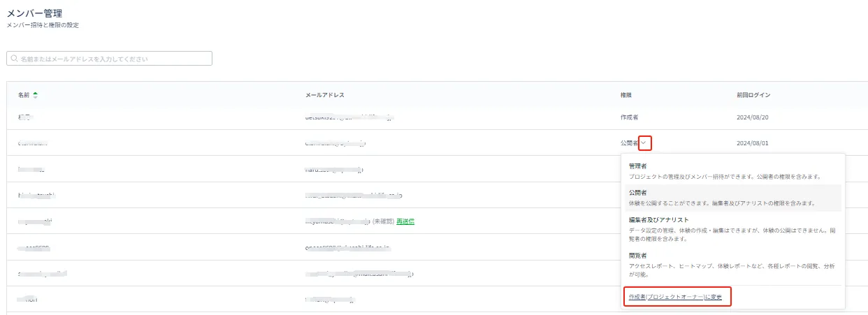This screenshot has height=315, width=868.
Task: Click the green 再送信 resend link
Action: pos(405,221)
